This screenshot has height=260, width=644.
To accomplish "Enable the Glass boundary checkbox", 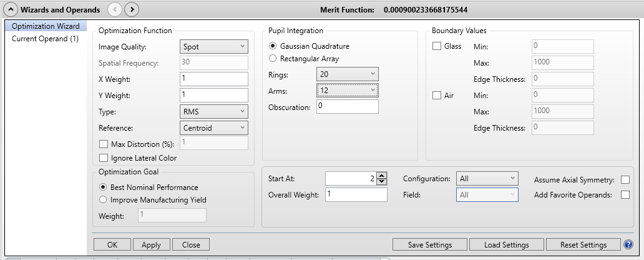I will 437,47.
